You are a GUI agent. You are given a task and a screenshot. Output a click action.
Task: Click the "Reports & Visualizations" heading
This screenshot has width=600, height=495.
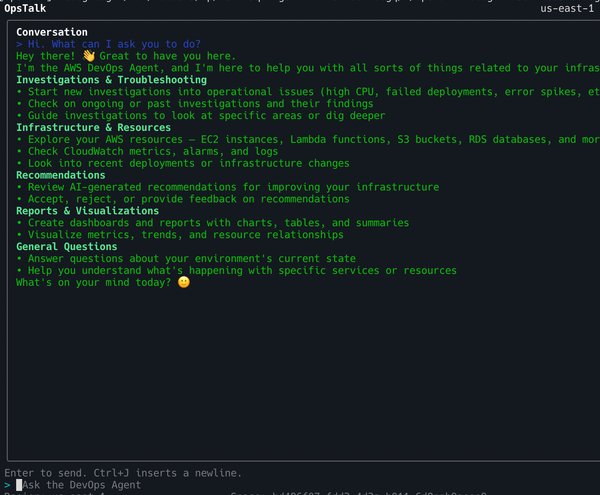[87, 211]
